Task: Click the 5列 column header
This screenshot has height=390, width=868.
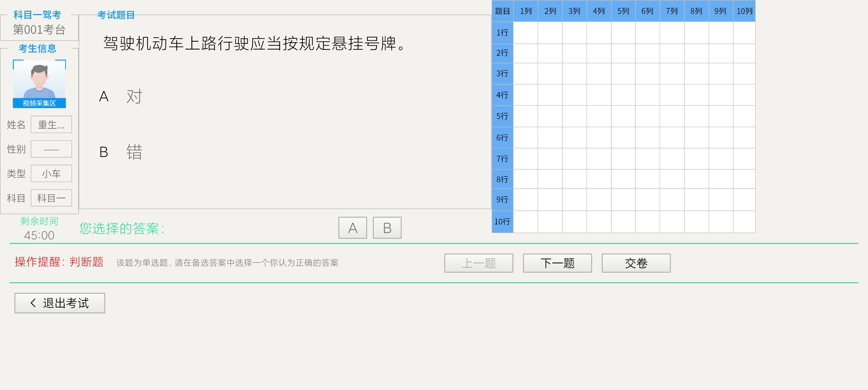Action: click(623, 11)
